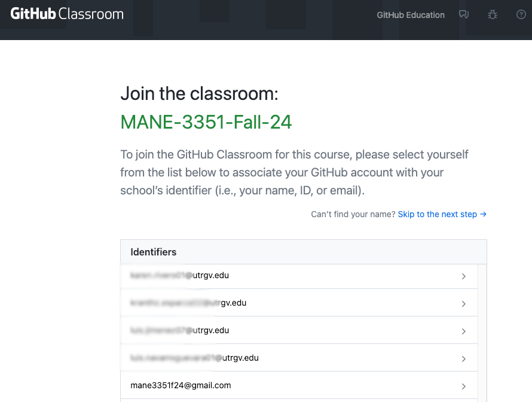Click the Identifiers table header

point(154,252)
